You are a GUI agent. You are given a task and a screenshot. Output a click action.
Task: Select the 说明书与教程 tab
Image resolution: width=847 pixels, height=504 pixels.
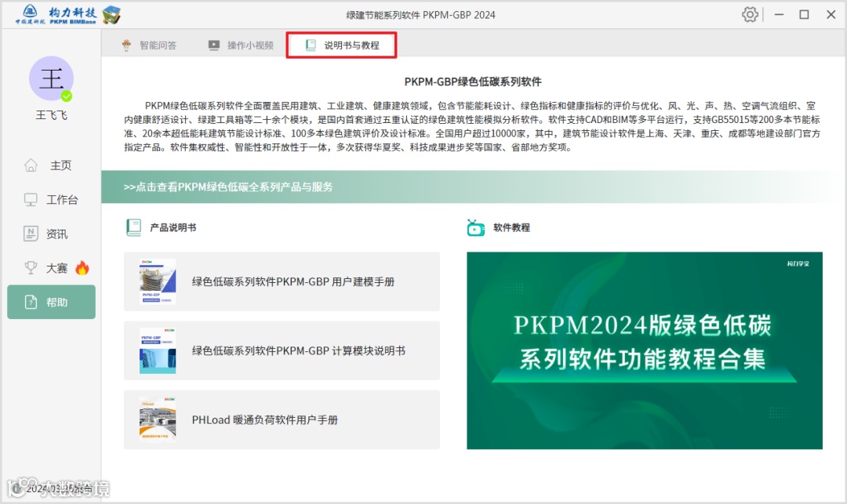[341, 45]
